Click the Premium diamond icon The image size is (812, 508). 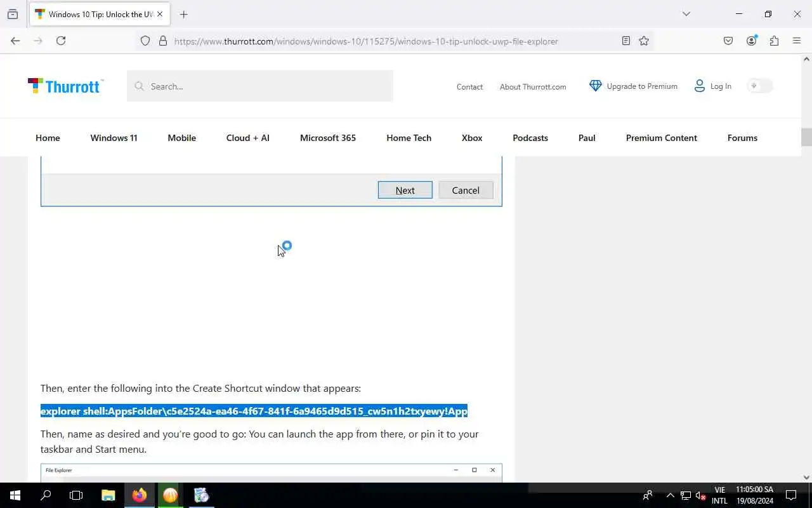click(595, 86)
